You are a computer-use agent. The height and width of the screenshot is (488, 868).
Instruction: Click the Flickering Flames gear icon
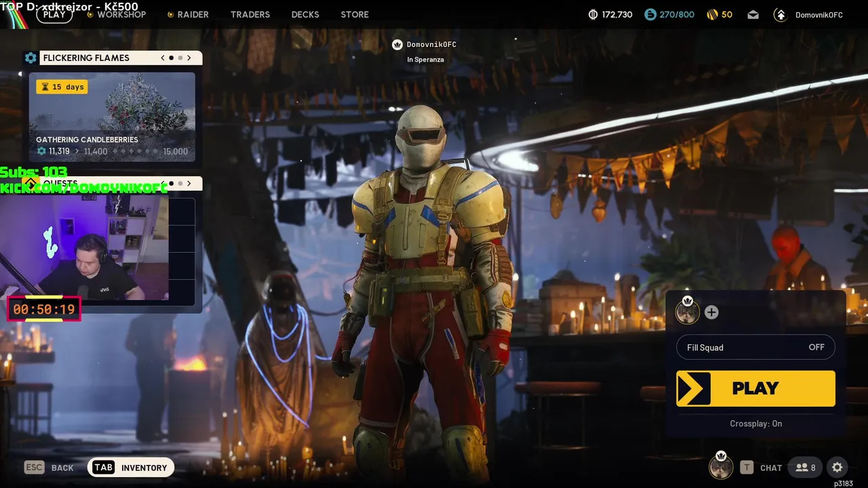point(31,58)
